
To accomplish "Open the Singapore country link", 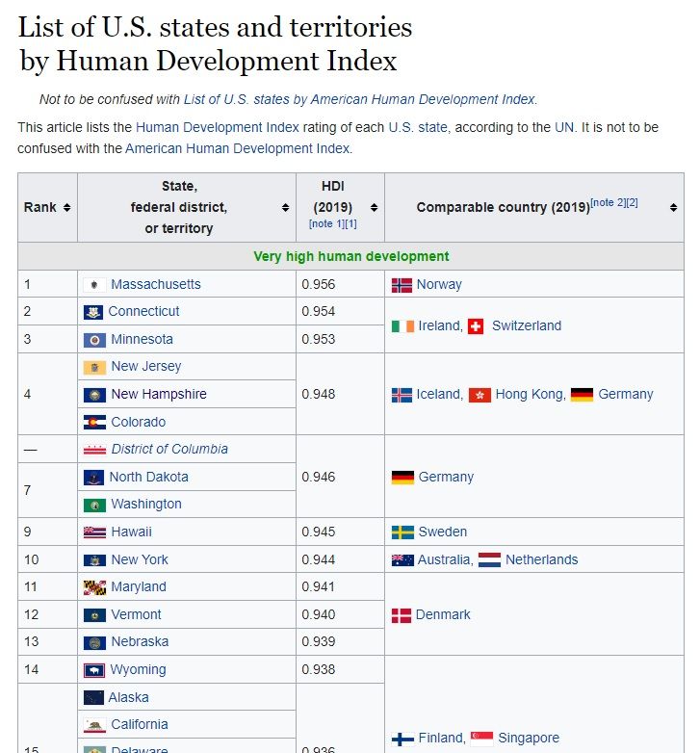I will (528, 739).
